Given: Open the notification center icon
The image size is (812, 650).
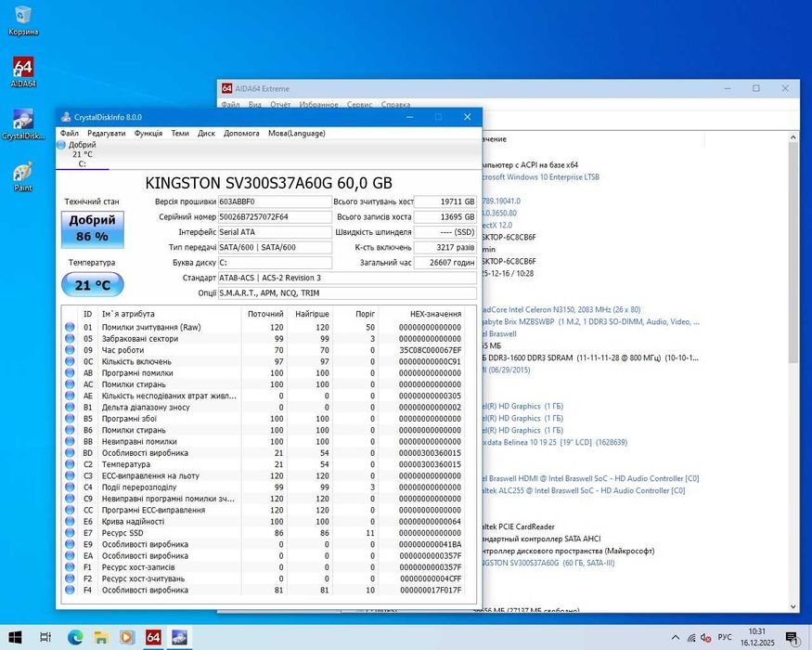Looking at the screenshot, I should tap(792, 638).
